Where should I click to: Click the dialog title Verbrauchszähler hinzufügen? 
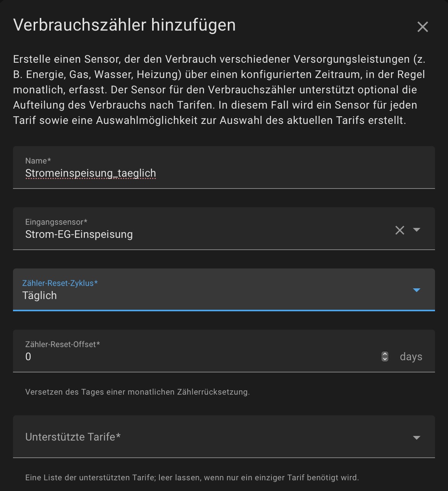point(125,25)
